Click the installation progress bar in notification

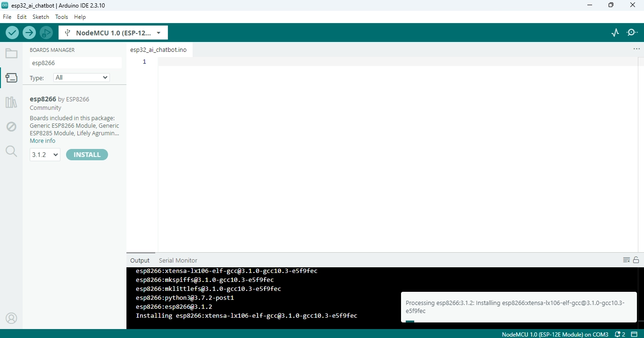click(410, 321)
